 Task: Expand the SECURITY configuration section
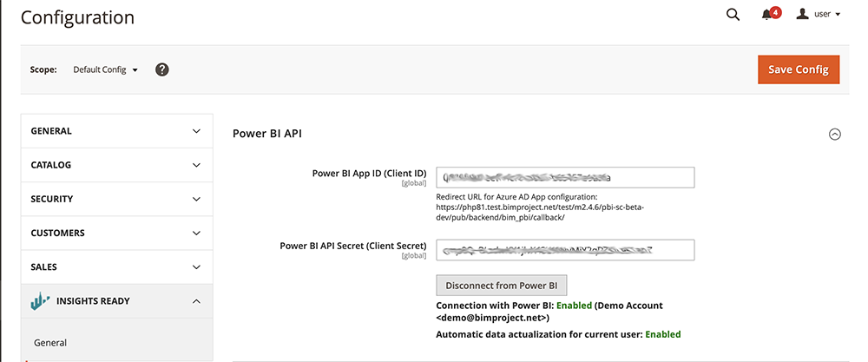click(117, 199)
